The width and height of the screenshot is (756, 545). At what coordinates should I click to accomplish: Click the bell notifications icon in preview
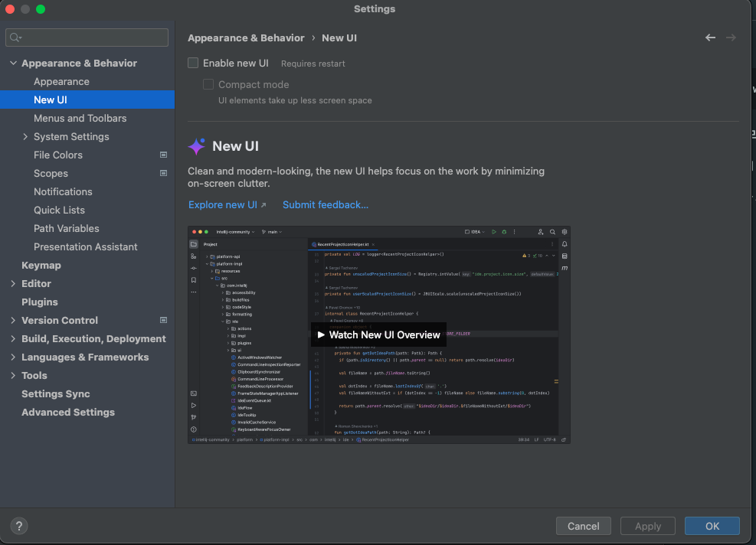565,244
